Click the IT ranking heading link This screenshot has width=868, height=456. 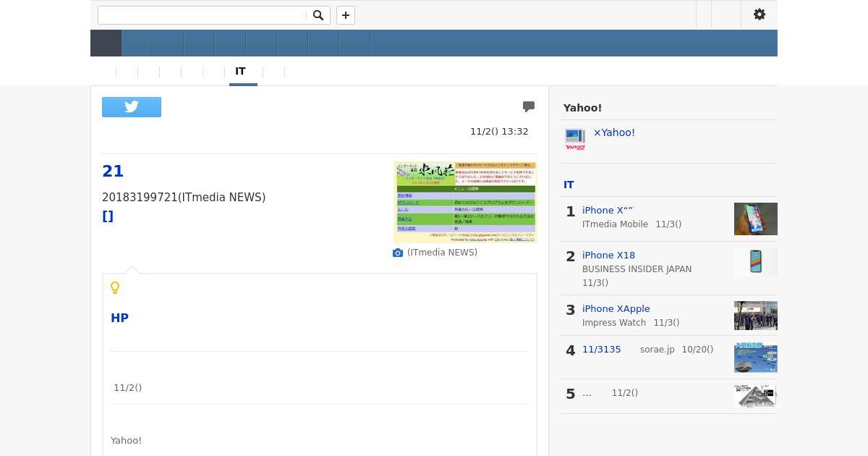(x=569, y=185)
